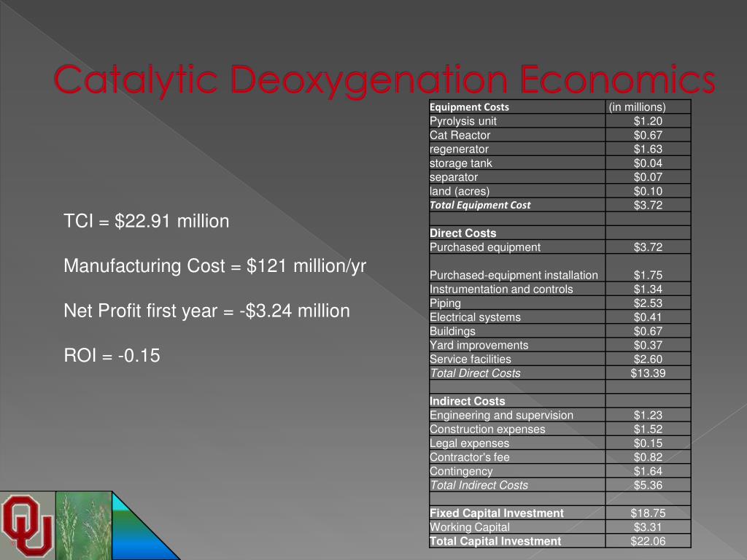Image resolution: width=747 pixels, height=560 pixels.
Task: Select the ROI = -0.15 line
Action: coord(112,355)
